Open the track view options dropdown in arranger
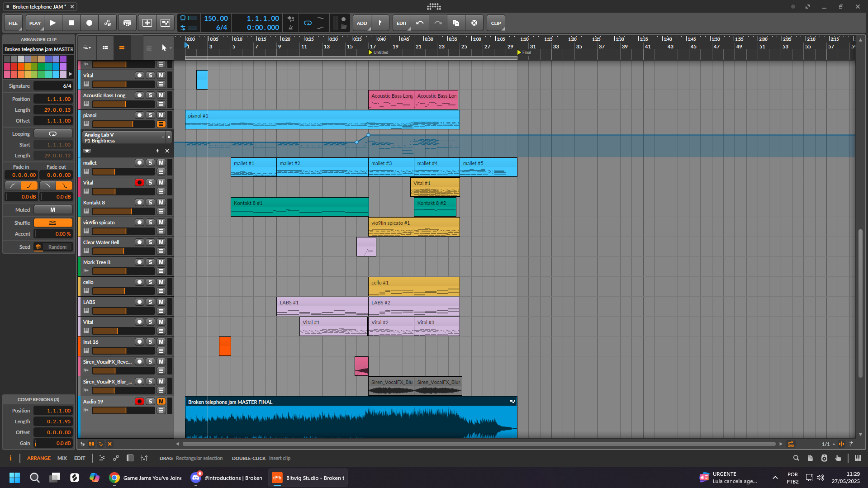The width and height of the screenshot is (868, 488). [87, 48]
